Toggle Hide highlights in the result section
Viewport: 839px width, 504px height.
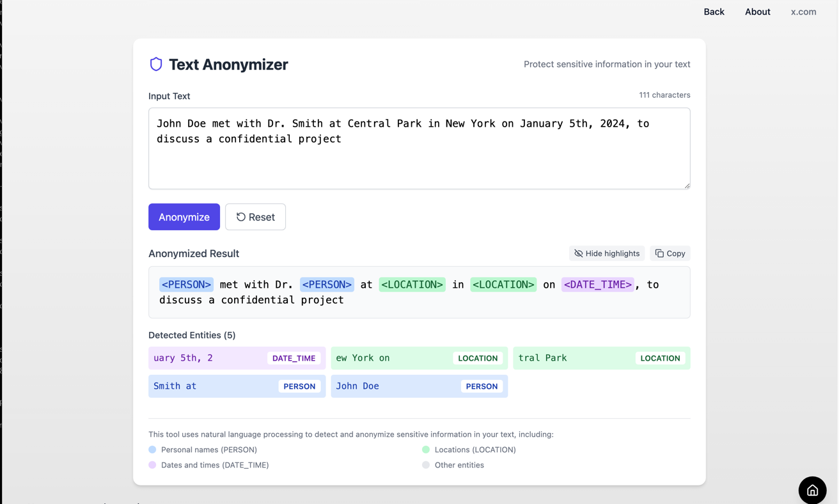point(606,253)
